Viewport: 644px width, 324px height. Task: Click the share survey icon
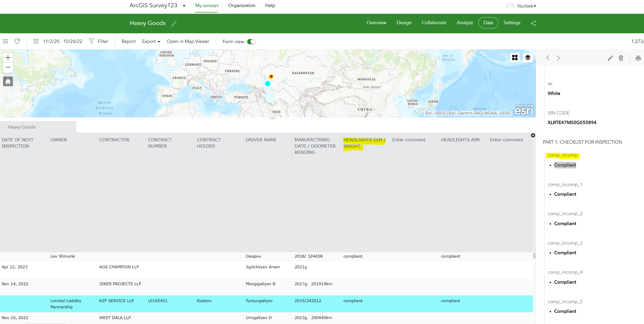[533, 23]
